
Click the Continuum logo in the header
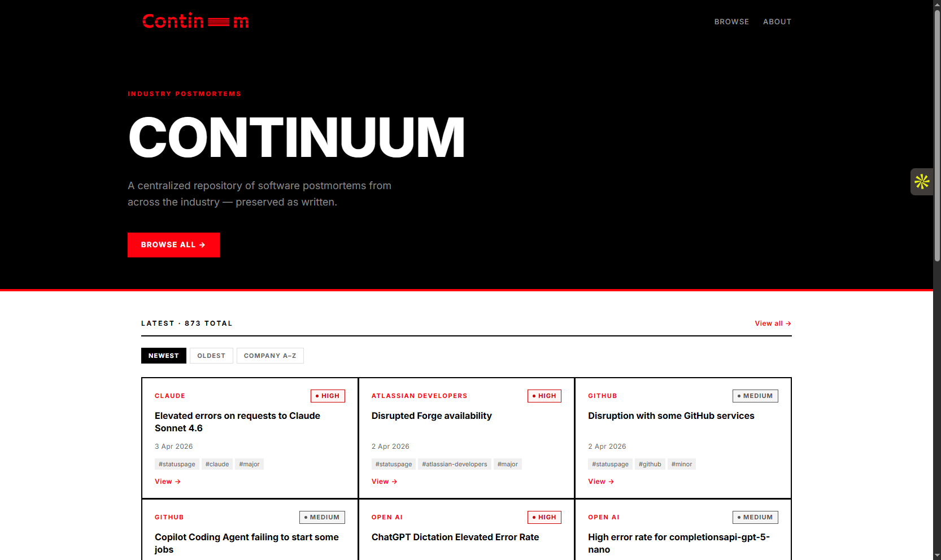click(x=195, y=20)
